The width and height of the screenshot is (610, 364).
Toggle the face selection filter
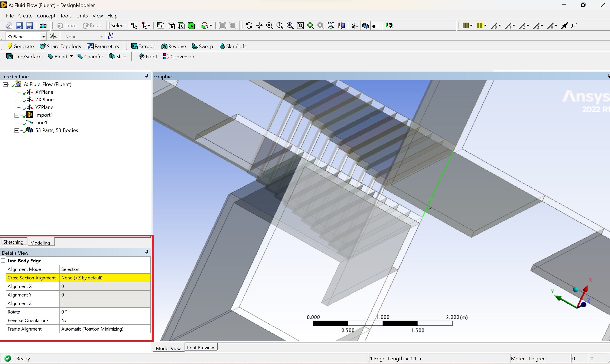[181, 26]
